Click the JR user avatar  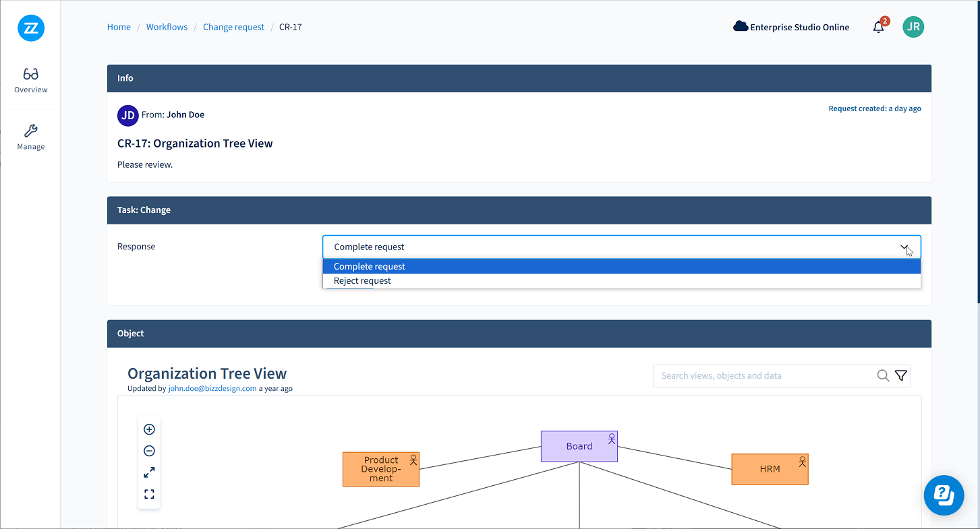coord(913,27)
